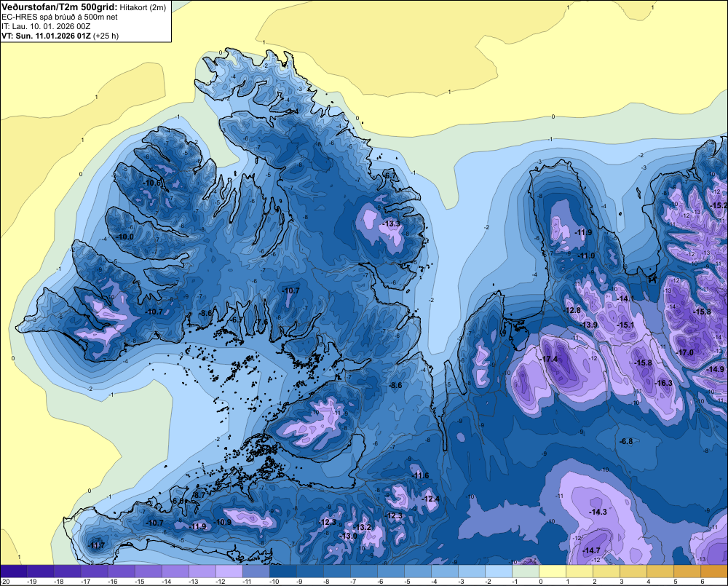This screenshot has height=586, width=728.
Task: Select the -10.9 temperature label
Action: click(223, 522)
